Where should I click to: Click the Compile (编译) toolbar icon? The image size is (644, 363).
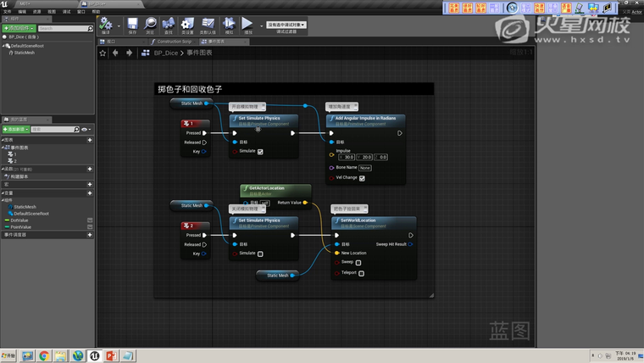pyautogui.click(x=107, y=25)
